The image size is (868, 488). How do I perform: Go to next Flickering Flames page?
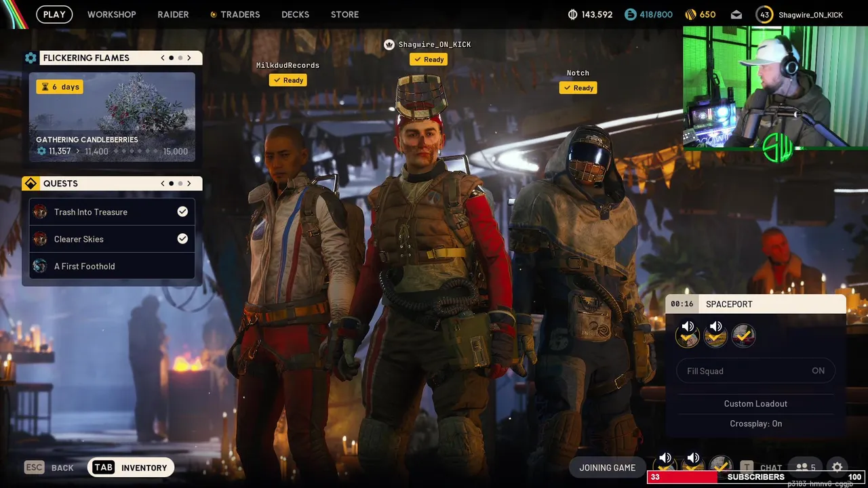coord(189,58)
